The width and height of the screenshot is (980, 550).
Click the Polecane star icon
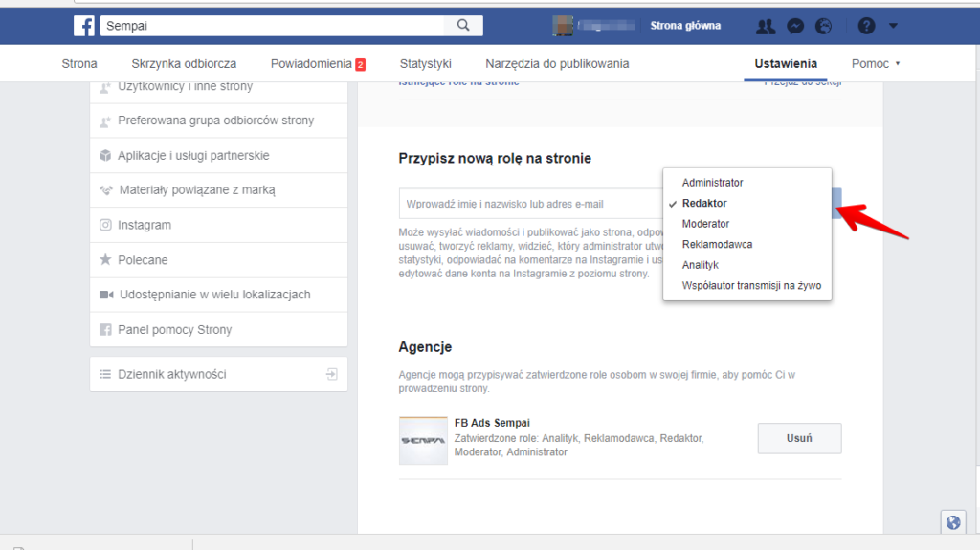105,259
